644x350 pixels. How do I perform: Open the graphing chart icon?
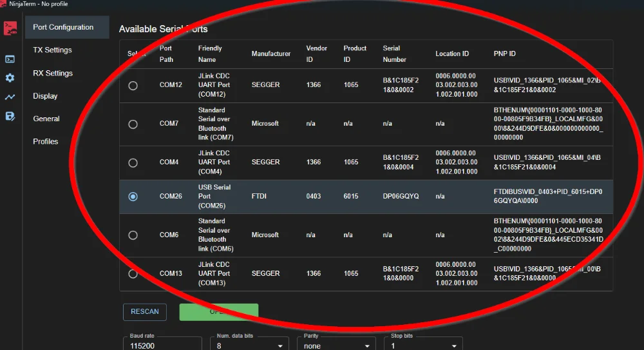pos(10,97)
